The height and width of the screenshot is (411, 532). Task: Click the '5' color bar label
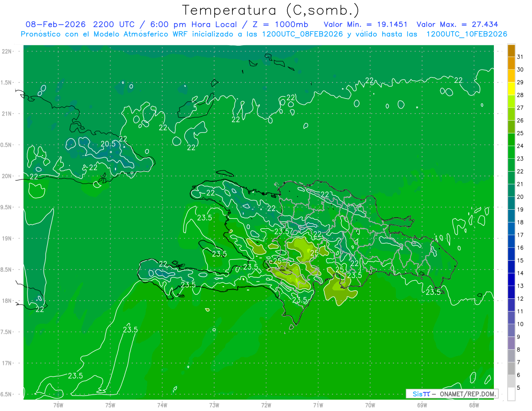519,388
